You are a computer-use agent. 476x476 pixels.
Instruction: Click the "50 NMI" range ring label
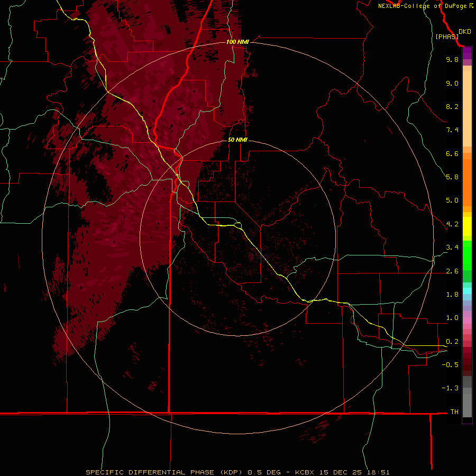pos(237,140)
